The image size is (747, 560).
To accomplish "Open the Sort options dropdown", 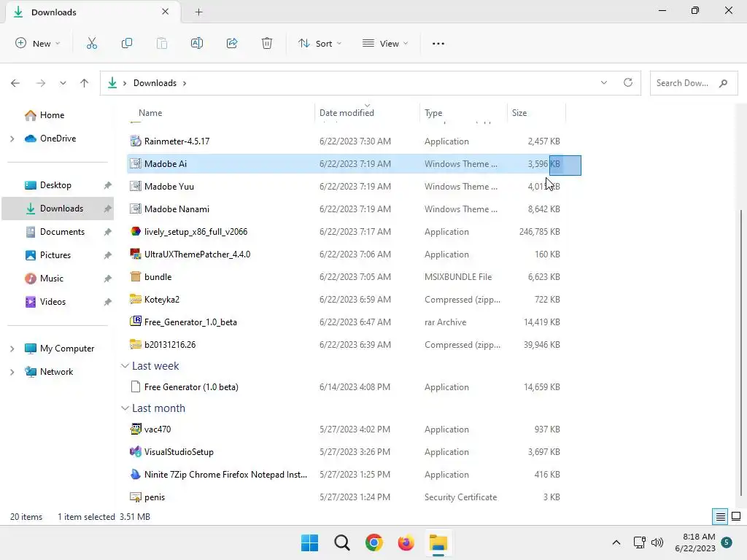I will [x=320, y=43].
